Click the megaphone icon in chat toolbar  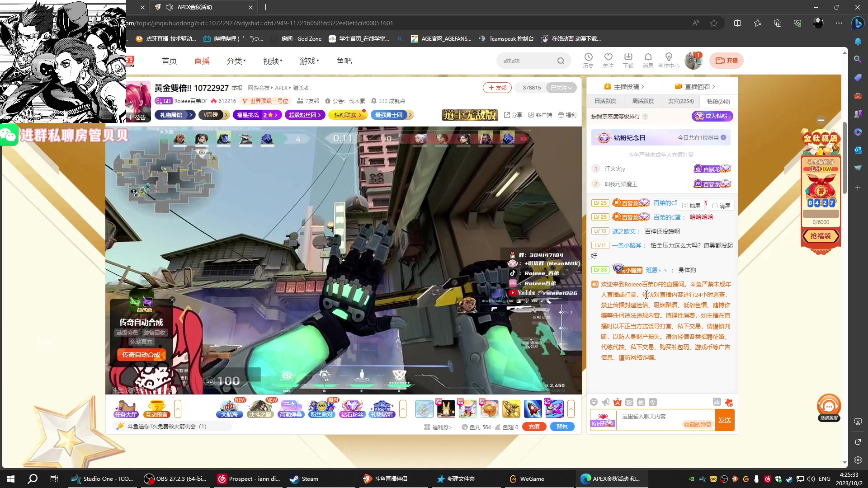pyautogui.click(x=606, y=402)
